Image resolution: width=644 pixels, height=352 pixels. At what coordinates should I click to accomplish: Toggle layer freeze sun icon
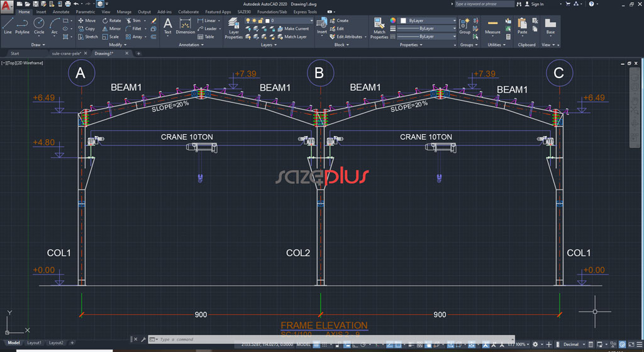coord(254,21)
